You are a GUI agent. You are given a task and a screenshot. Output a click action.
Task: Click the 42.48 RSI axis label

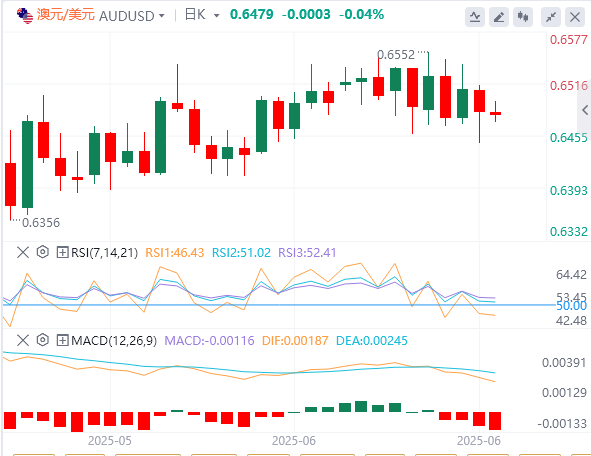point(571,321)
